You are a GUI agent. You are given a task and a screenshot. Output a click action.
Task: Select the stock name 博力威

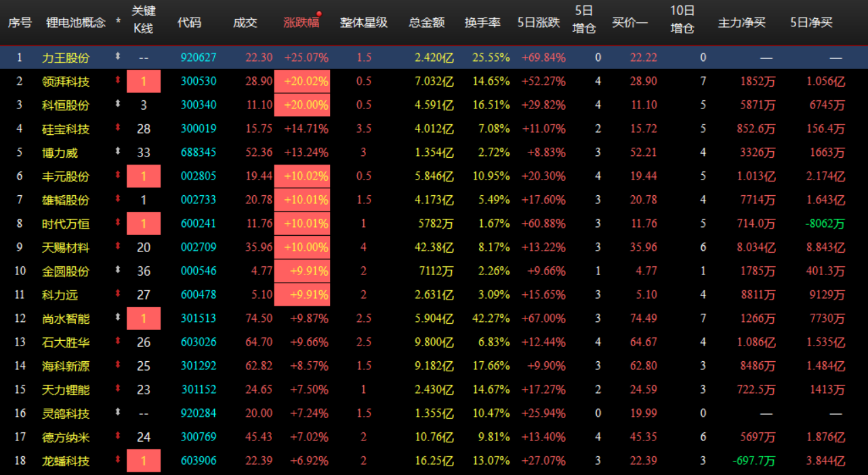60,152
